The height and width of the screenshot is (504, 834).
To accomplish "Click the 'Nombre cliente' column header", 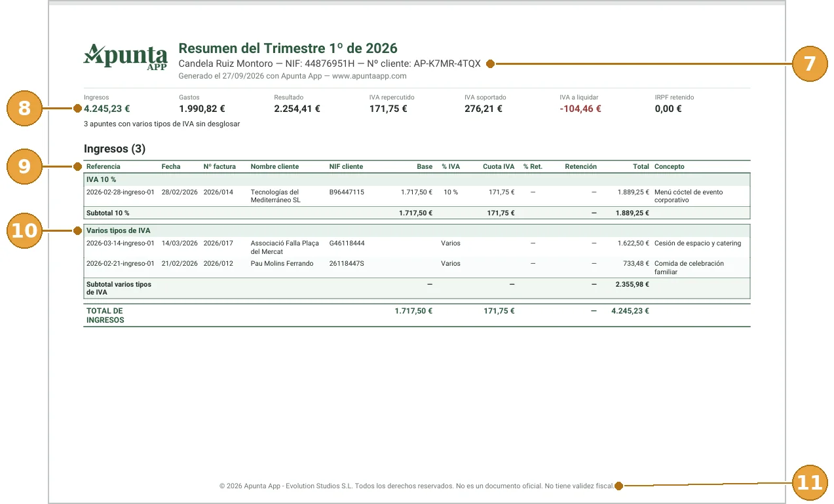I will pos(275,166).
